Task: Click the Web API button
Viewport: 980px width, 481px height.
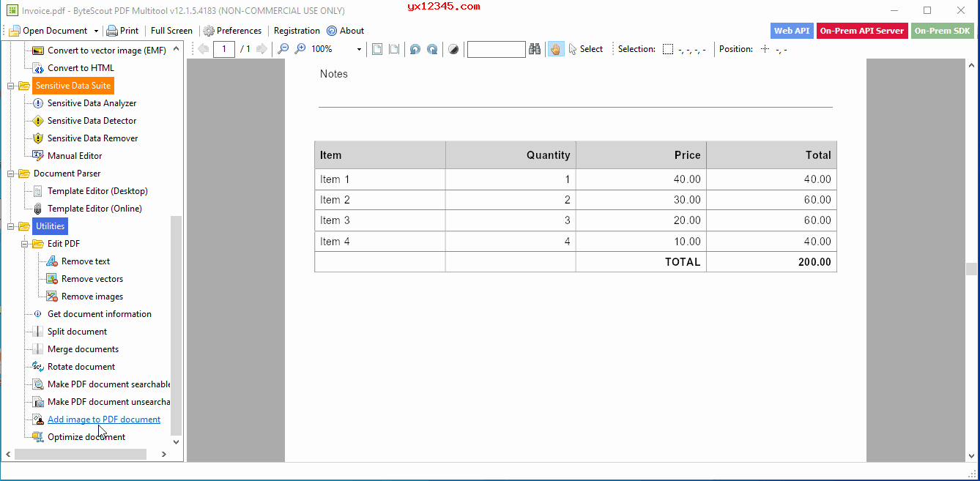Action: (x=792, y=31)
